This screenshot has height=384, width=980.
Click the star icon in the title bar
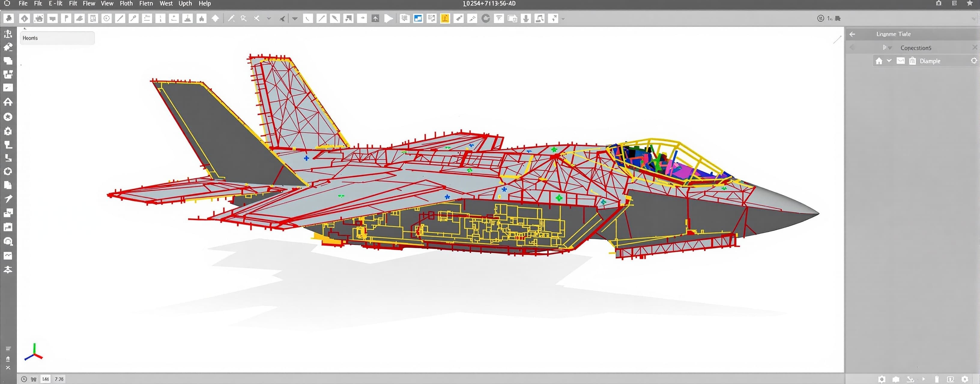coord(970,3)
